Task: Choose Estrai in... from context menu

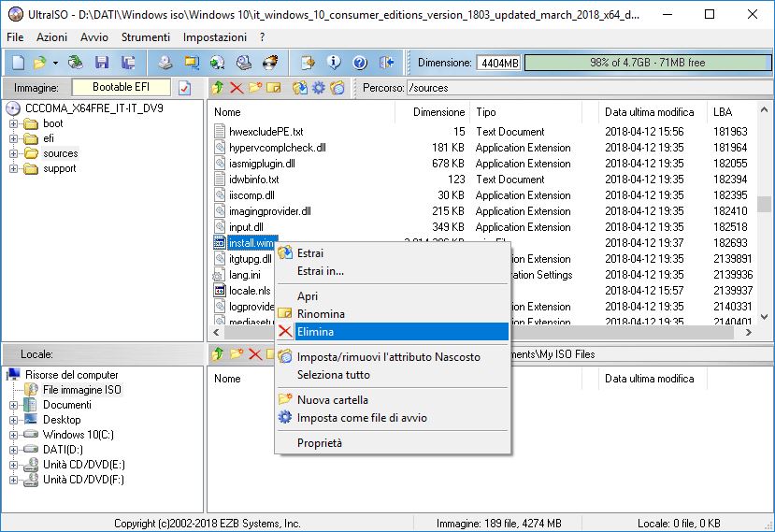Action: (393, 271)
